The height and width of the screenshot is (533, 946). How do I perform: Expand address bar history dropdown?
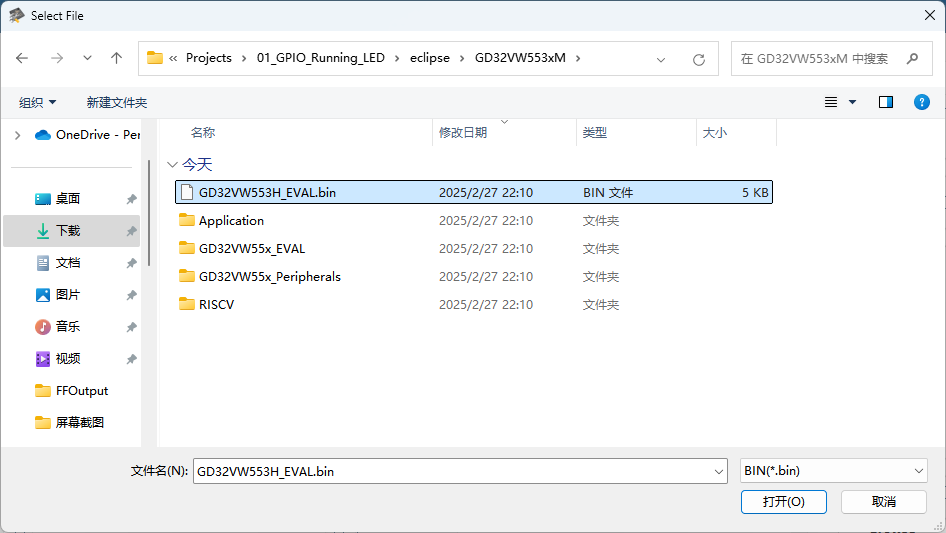tap(661, 59)
